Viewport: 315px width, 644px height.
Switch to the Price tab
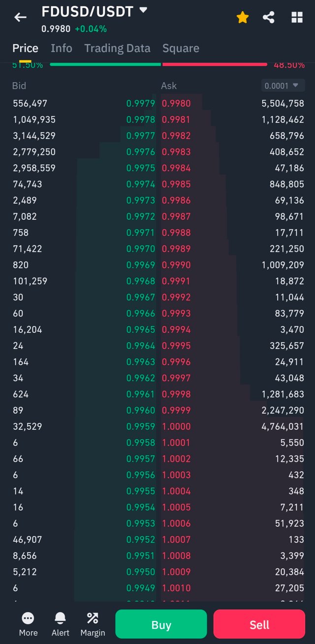25,48
